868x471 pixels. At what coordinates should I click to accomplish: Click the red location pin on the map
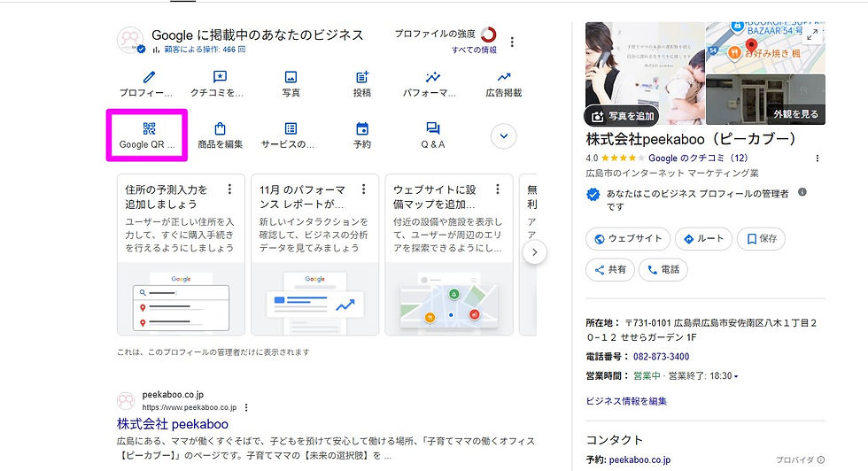(x=751, y=45)
